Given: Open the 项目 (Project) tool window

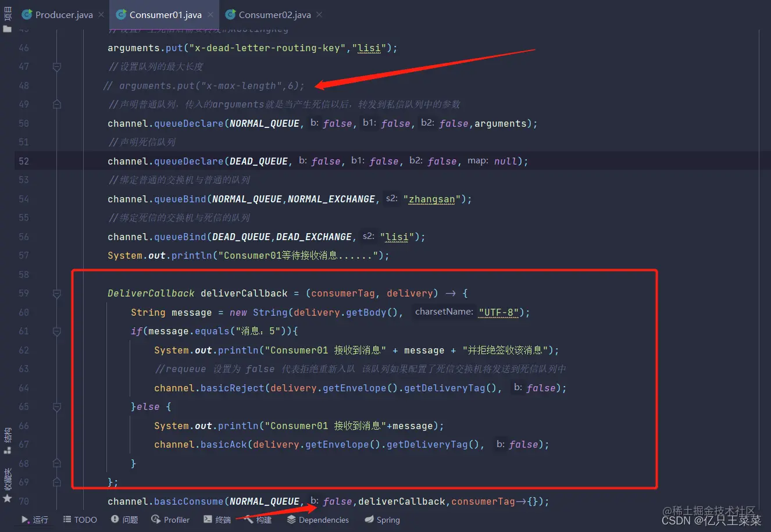Looking at the screenshot, I should coord(7,19).
